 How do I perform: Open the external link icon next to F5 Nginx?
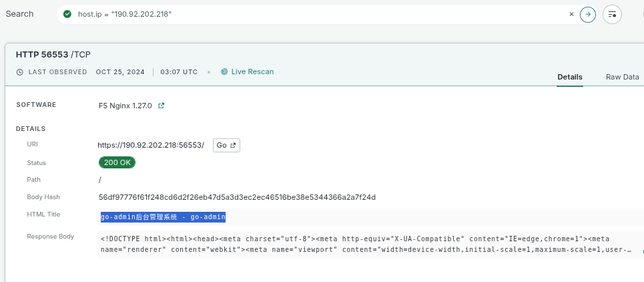click(161, 106)
